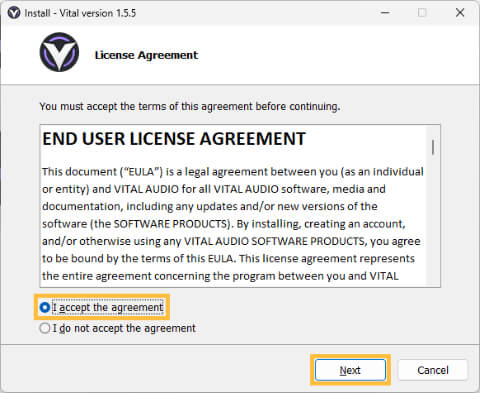This screenshot has height=393, width=480.
Task: Close the installer window with the X
Action: (x=460, y=13)
